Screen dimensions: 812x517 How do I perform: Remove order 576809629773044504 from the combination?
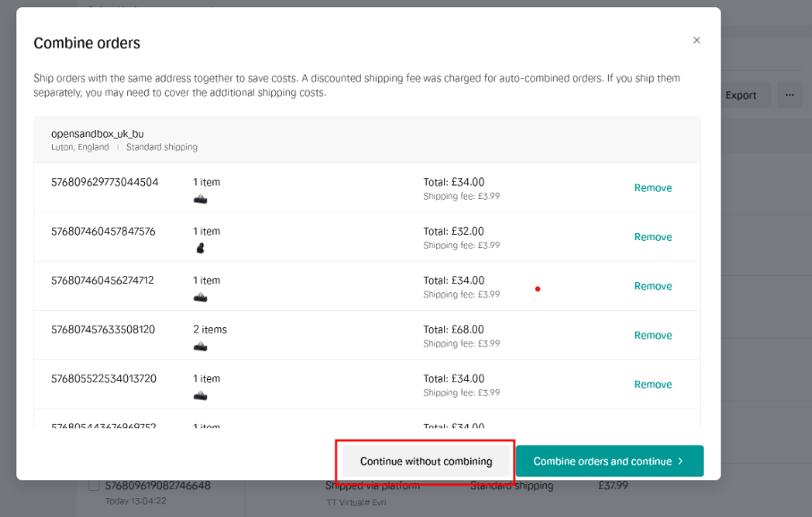pos(653,188)
